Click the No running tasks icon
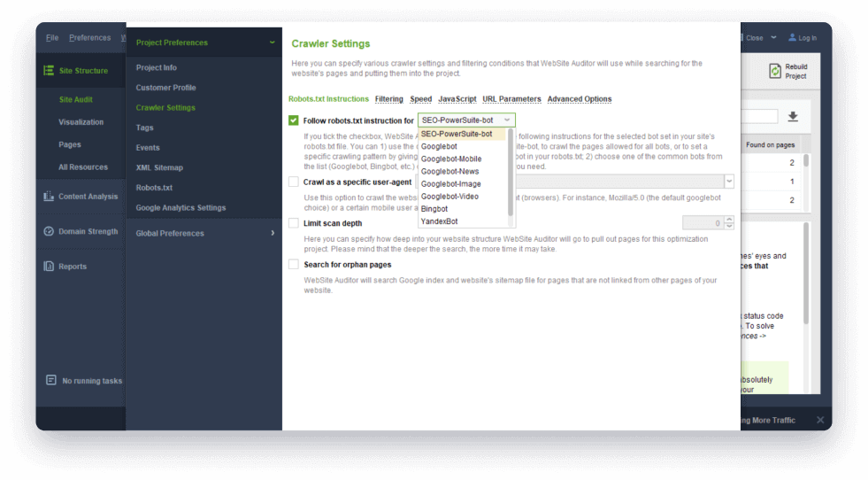Image resolution: width=868 pixels, height=480 pixels. coord(51,380)
